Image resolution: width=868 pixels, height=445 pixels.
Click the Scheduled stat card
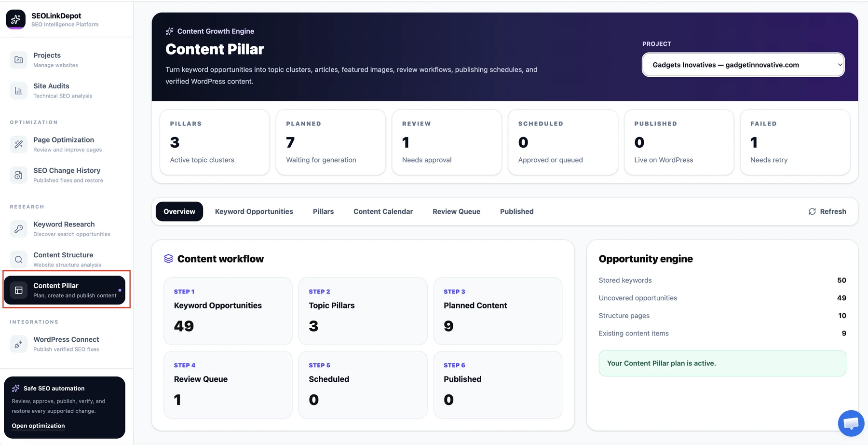563,142
